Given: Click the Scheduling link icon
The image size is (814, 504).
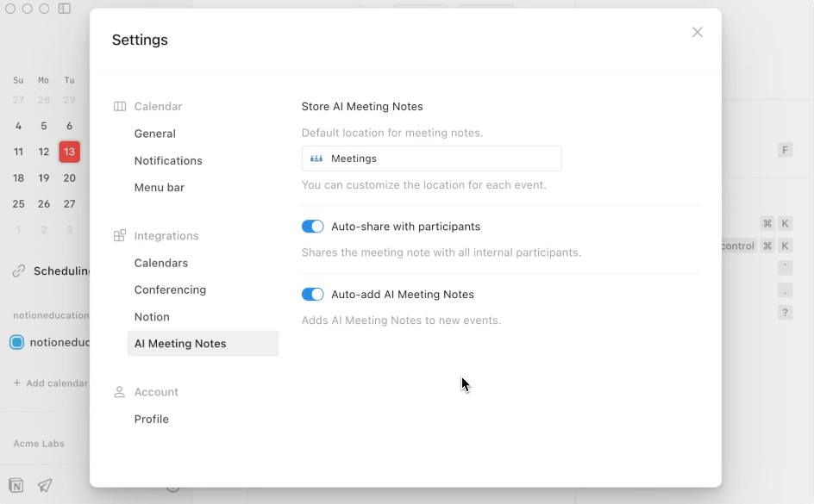Looking at the screenshot, I should click(19, 271).
